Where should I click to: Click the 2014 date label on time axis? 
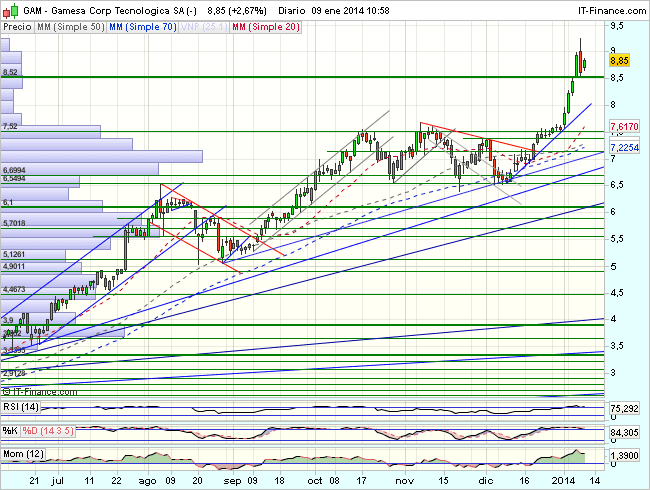(563, 481)
